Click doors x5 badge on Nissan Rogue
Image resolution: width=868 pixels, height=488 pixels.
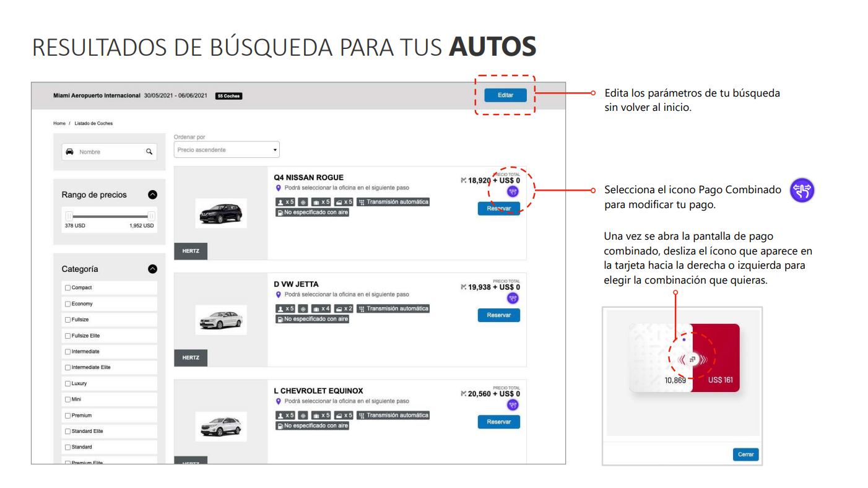[344, 202]
